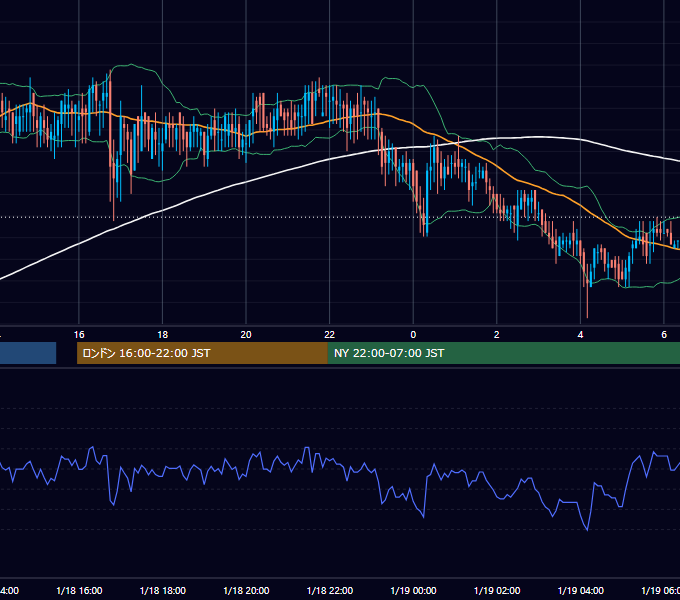Click the 18 hour label on the upper chart axis
This screenshot has height=600, width=680.
163,335
